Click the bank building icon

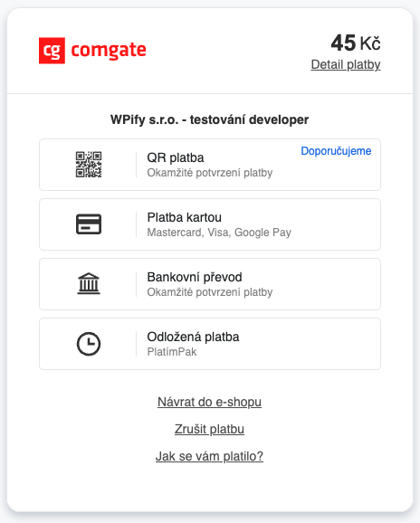(x=89, y=283)
